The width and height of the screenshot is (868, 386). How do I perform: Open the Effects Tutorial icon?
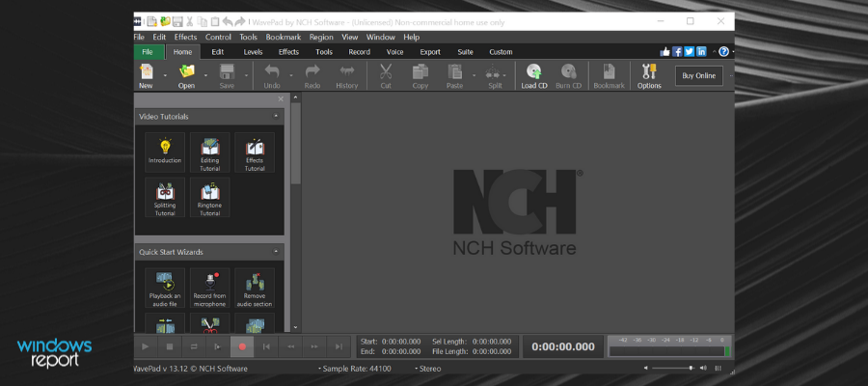255,152
